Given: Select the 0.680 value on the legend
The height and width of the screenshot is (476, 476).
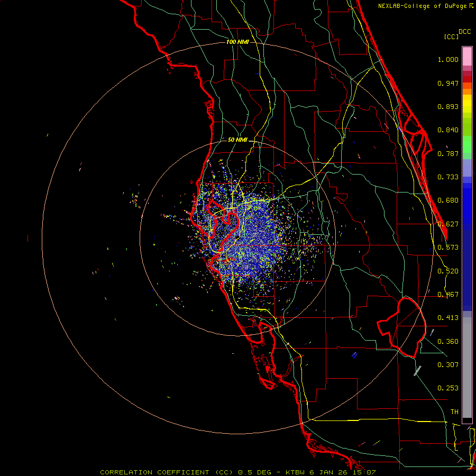Looking at the screenshot, I should pyautogui.click(x=448, y=200).
